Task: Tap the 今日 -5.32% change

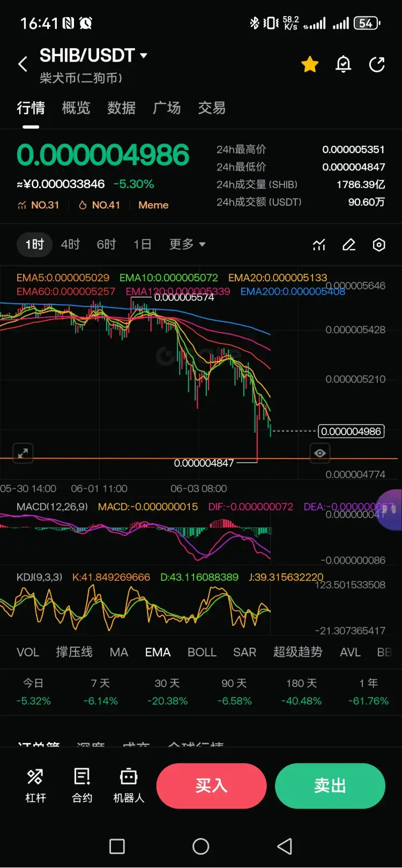Action: [33, 692]
